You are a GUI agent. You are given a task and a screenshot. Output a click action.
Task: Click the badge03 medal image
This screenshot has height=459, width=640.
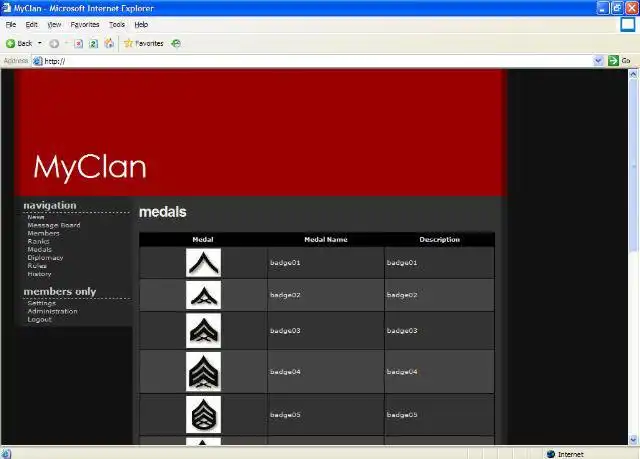203,330
